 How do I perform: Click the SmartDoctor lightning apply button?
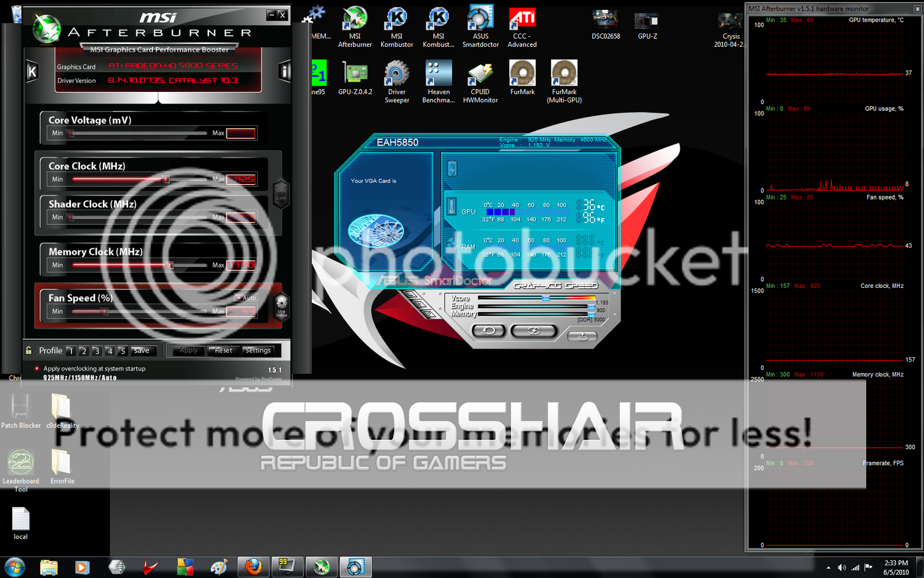pos(534,331)
